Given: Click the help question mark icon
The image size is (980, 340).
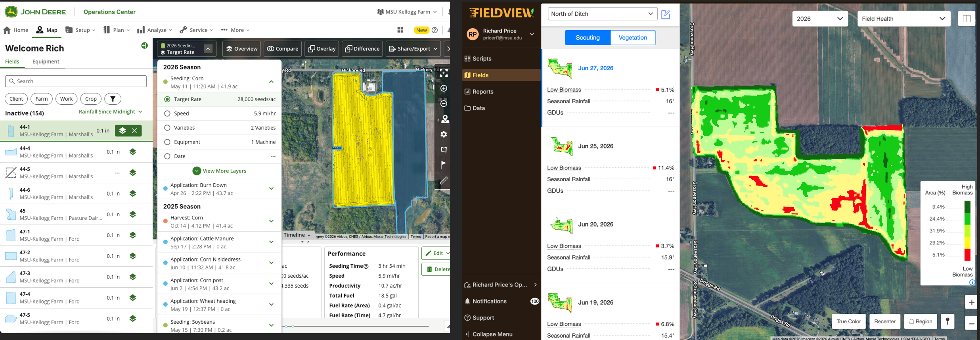Looking at the screenshot, I should 434,30.
